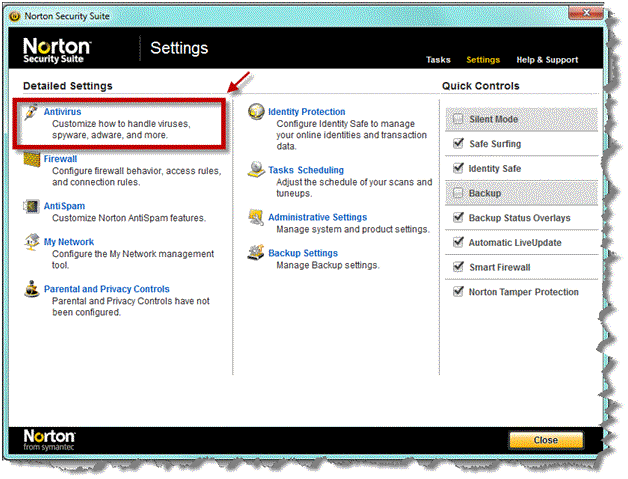Enable the Backup checkbox
628x479 pixels.
[x=458, y=193]
